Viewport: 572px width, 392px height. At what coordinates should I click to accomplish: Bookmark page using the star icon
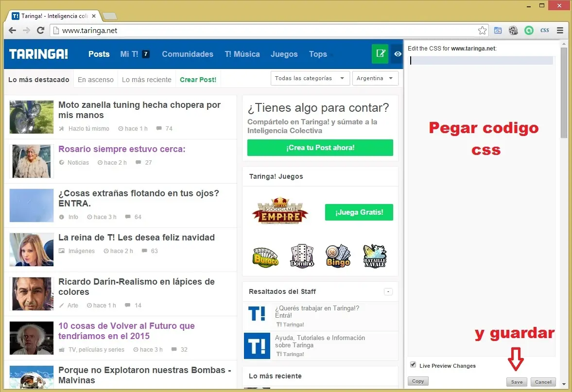tap(482, 31)
